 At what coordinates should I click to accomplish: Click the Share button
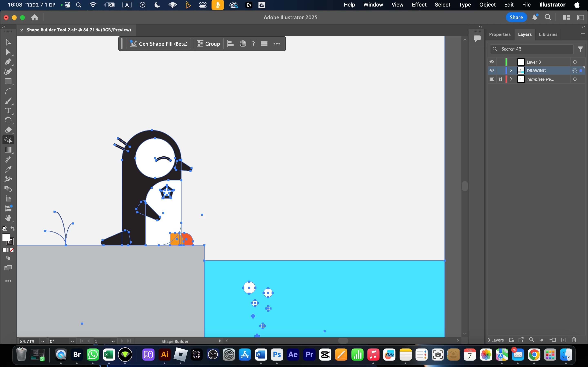coord(516,17)
